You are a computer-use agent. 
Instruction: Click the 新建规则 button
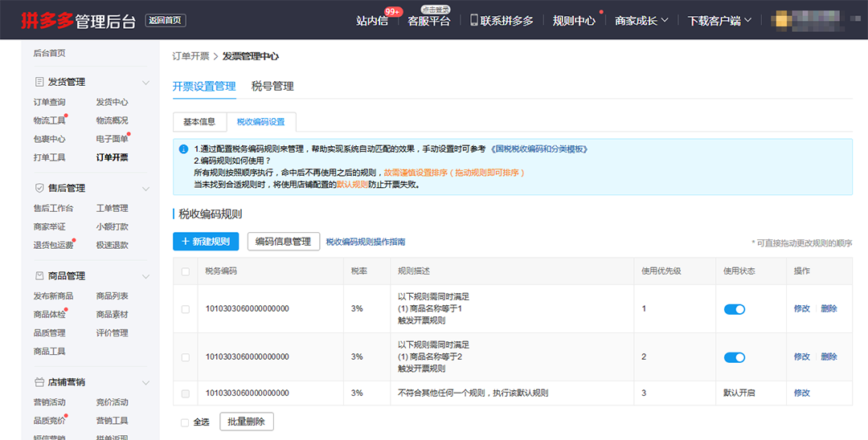tap(206, 242)
